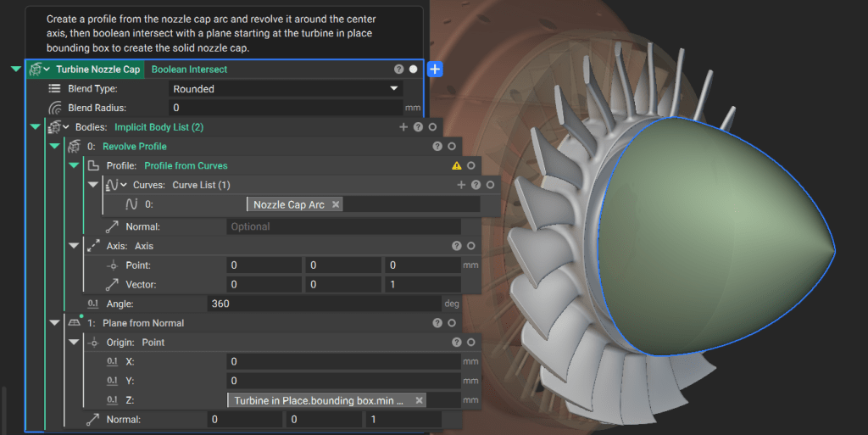Toggle visibility circle of Plane from Normal
Image resolution: width=868 pixels, height=435 pixels.
point(452,323)
